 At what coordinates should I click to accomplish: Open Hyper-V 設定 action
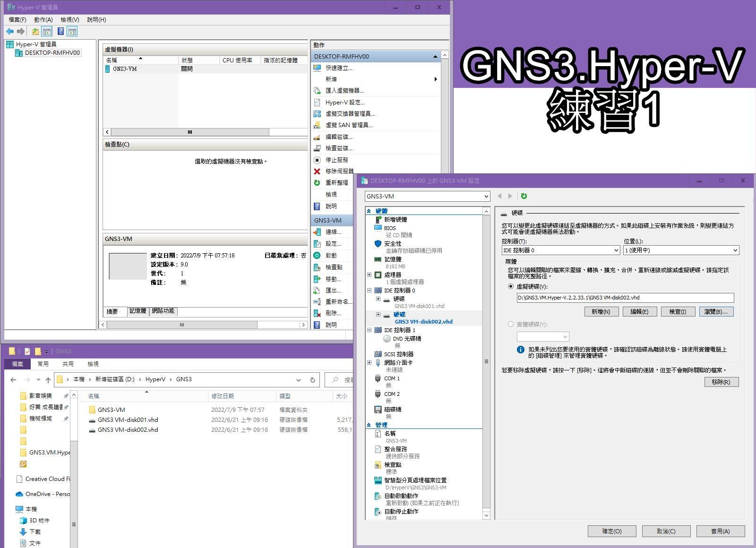point(344,103)
